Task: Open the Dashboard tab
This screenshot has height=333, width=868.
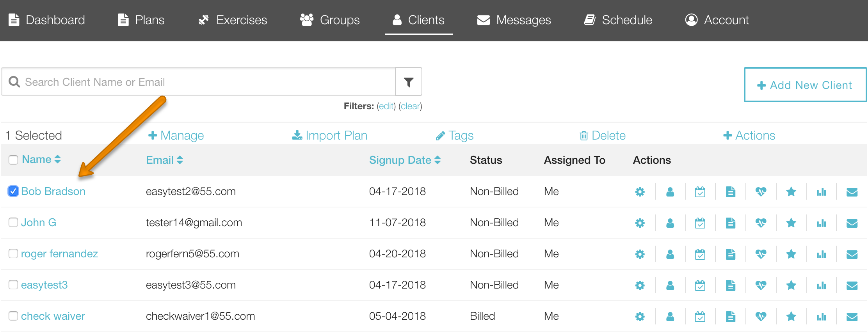Action: [47, 20]
